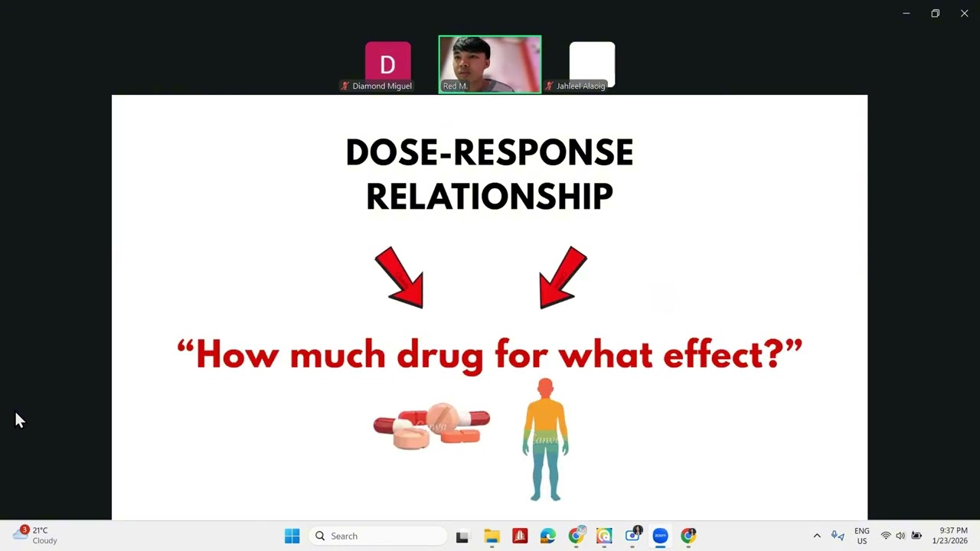Switch to the Zoom app in taskbar
The image size is (980, 551).
660,536
